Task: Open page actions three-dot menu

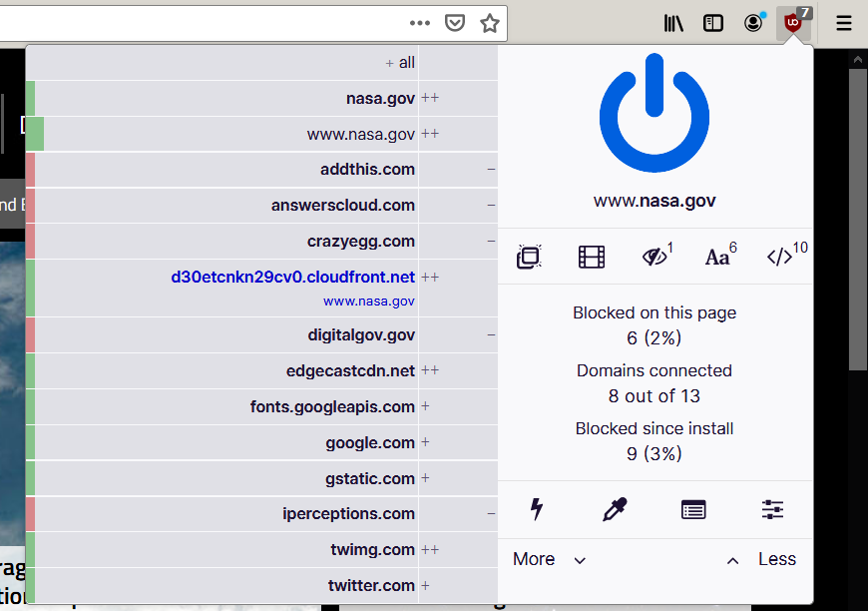Action: pos(420,23)
